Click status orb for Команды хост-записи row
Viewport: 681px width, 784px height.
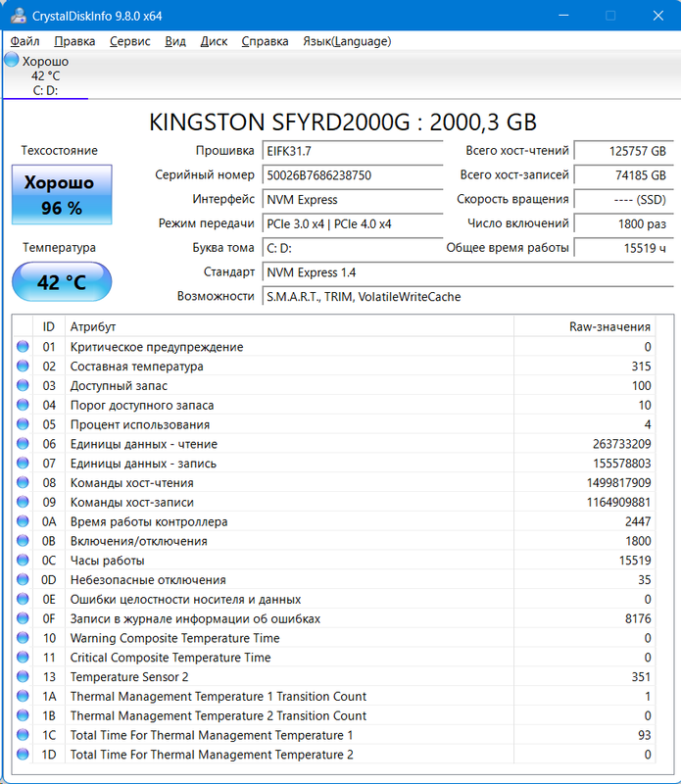tap(23, 502)
